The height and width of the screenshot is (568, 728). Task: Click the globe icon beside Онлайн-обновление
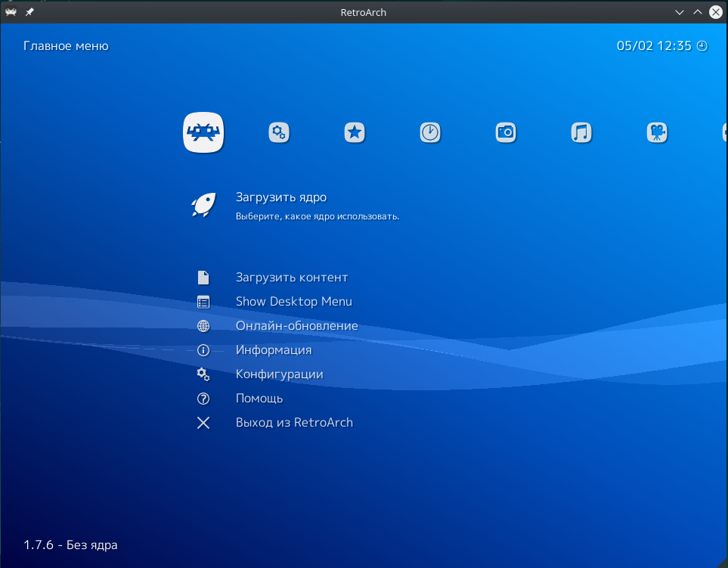203,326
